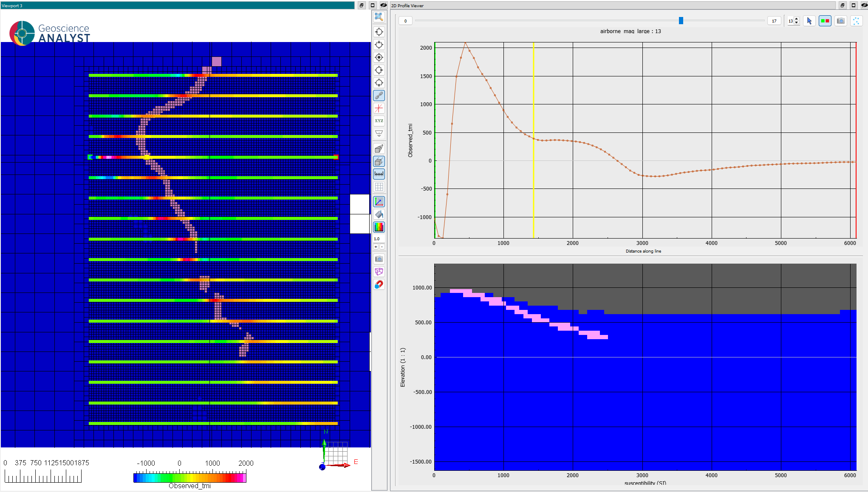Click the profile viewer camera snapshot icon
The width and height of the screenshot is (868, 492).
click(x=840, y=21)
